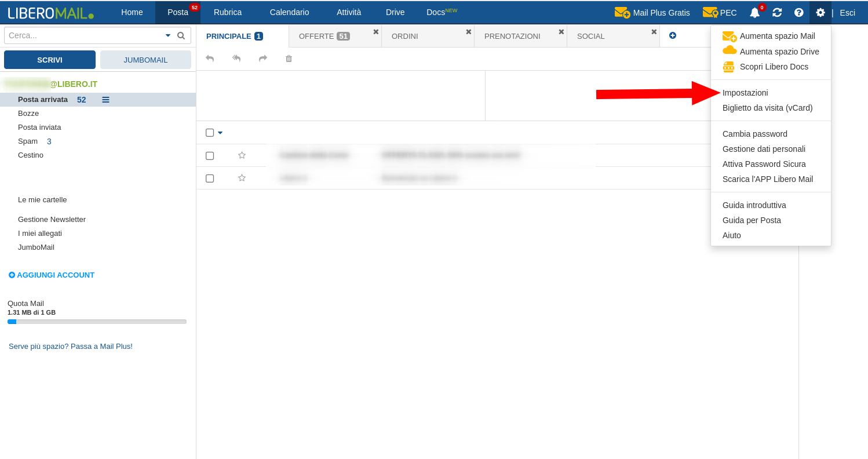The width and height of the screenshot is (868, 459).
Task: Open Posta in top navigation
Action: click(178, 12)
